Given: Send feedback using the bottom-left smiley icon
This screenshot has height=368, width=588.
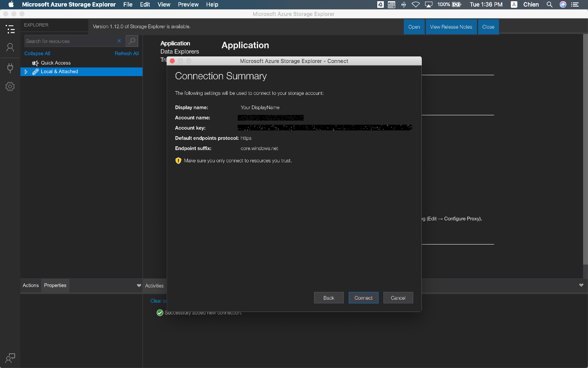Looking at the screenshot, I should (x=10, y=358).
